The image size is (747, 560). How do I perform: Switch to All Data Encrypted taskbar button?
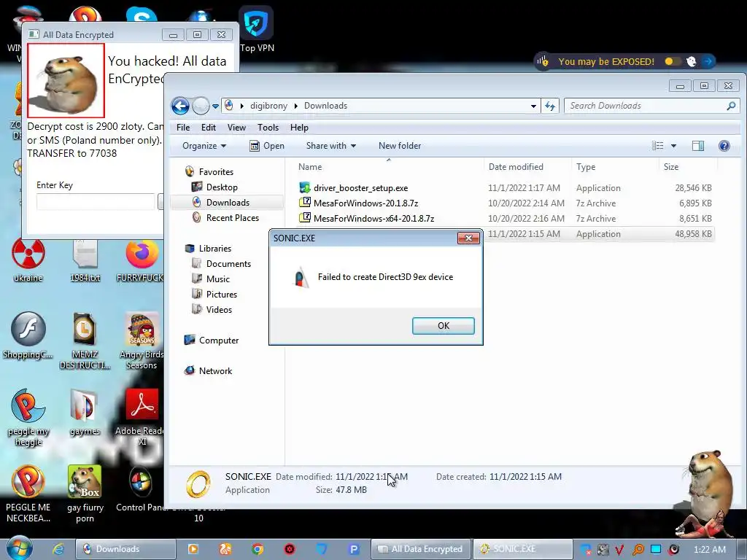coord(421,549)
